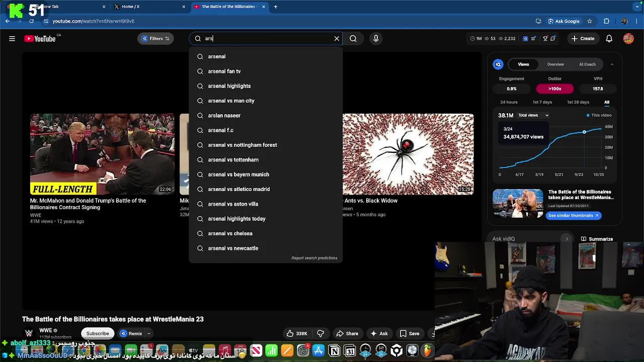Choose the 'arsenal vs tottenham' suggestion
The image size is (644, 362).
(x=266, y=160)
